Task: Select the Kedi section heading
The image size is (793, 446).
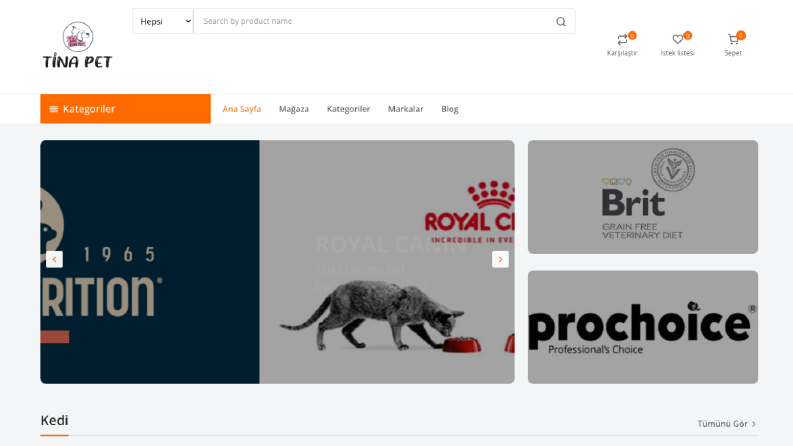Action: coord(54,420)
